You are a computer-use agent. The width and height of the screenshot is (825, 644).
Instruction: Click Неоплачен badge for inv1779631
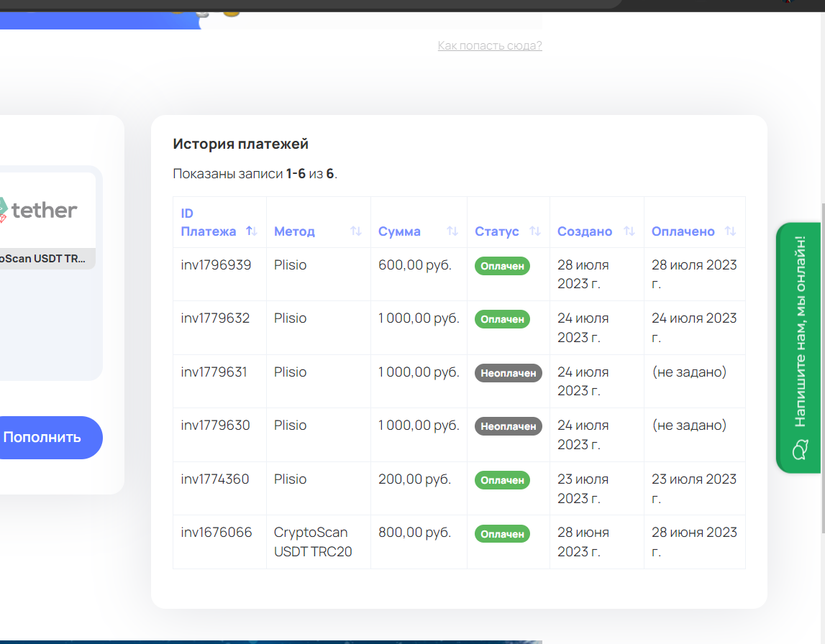[x=509, y=373]
